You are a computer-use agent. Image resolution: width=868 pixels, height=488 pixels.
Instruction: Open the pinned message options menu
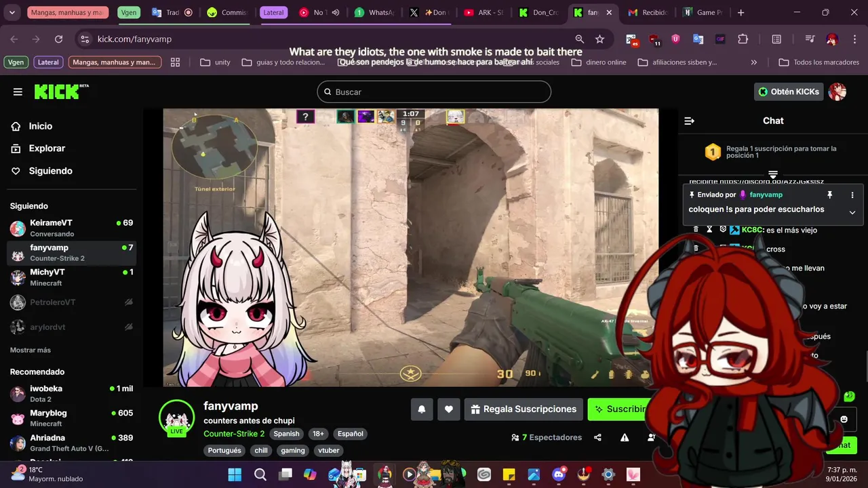point(852,195)
